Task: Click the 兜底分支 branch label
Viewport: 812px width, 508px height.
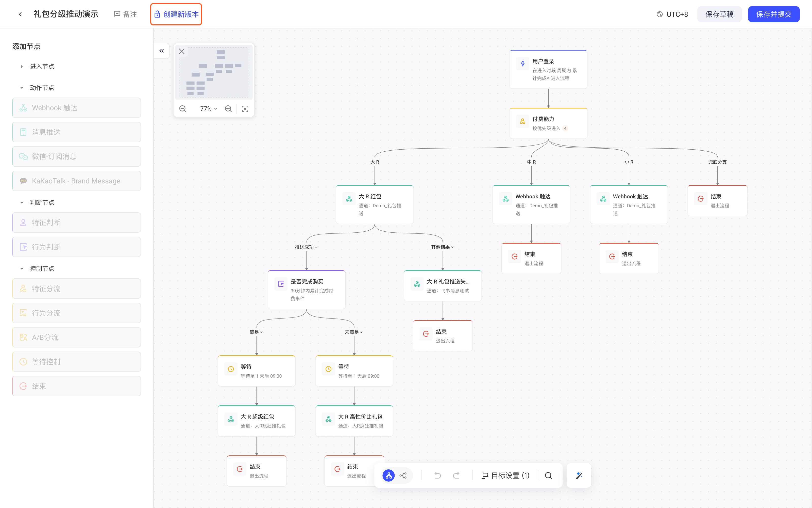Action: pos(717,162)
